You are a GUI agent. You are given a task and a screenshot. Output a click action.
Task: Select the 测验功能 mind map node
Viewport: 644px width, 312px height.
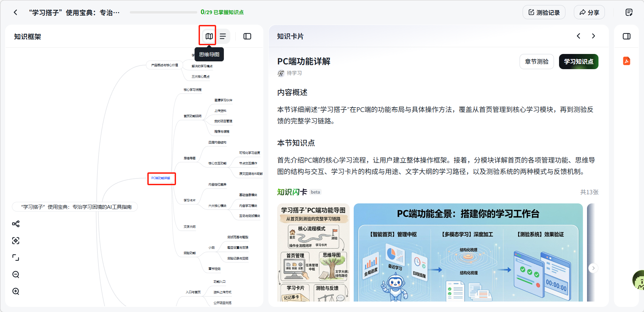(189, 253)
